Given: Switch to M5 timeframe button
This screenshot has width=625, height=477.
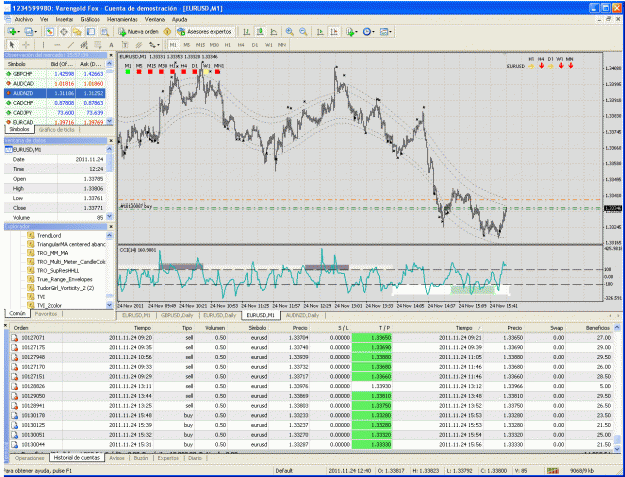Looking at the screenshot, I should pyautogui.click(x=187, y=45).
